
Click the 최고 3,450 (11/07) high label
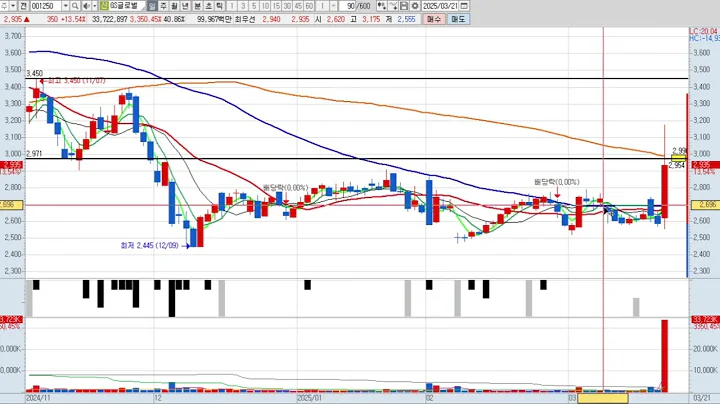(x=77, y=81)
